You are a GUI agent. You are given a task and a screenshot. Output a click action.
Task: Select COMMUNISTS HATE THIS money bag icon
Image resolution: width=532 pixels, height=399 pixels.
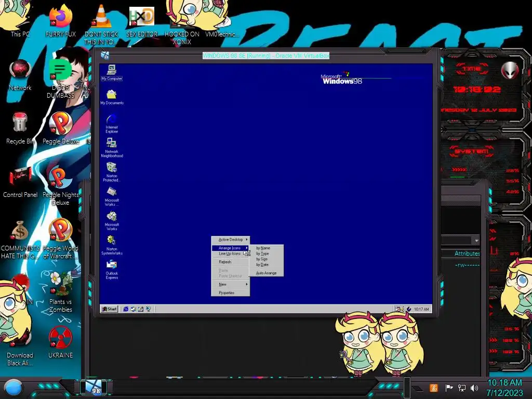point(20,239)
